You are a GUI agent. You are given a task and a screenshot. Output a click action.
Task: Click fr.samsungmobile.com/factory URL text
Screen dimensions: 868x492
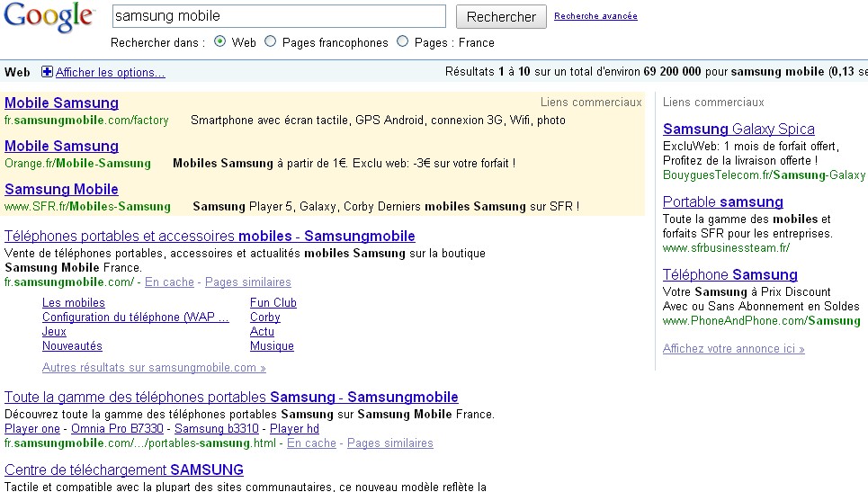coord(86,121)
